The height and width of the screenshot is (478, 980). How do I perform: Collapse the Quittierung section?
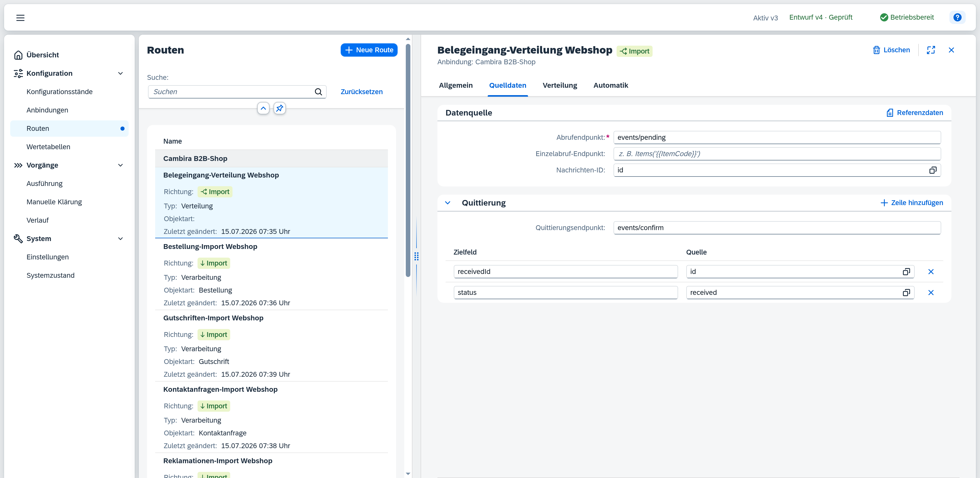tap(448, 203)
